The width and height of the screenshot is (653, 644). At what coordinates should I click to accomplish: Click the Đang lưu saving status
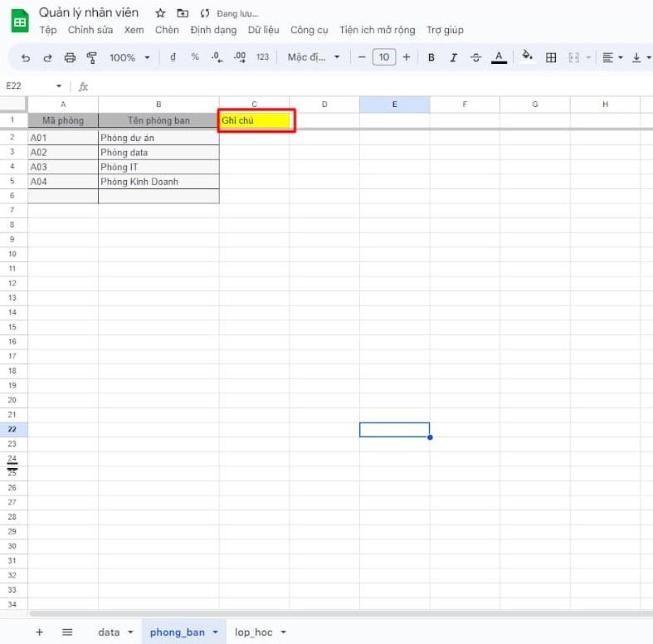point(237,14)
